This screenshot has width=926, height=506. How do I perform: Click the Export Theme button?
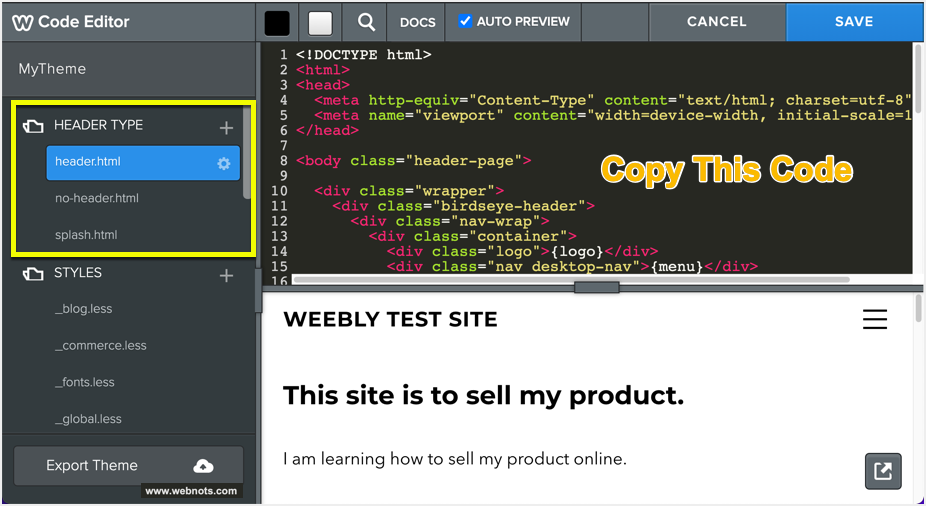coord(129,465)
